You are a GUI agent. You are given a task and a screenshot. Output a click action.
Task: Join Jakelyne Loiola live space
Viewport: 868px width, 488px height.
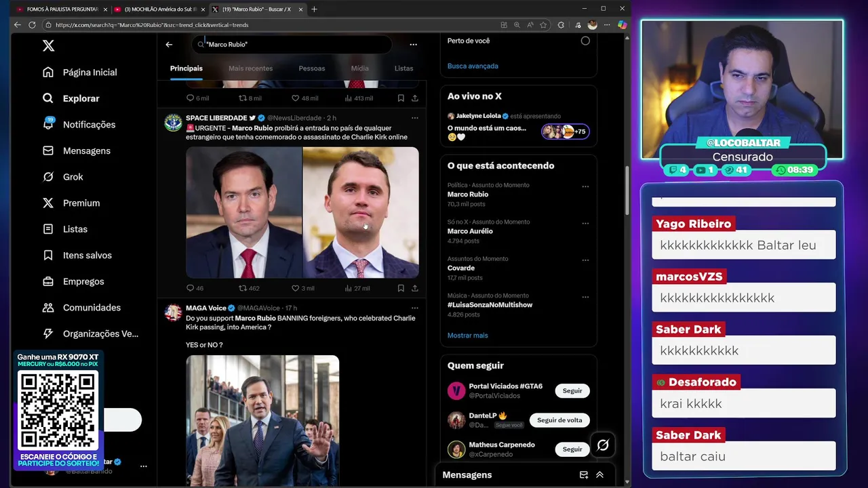pyautogui.click(x=518, y=127)
